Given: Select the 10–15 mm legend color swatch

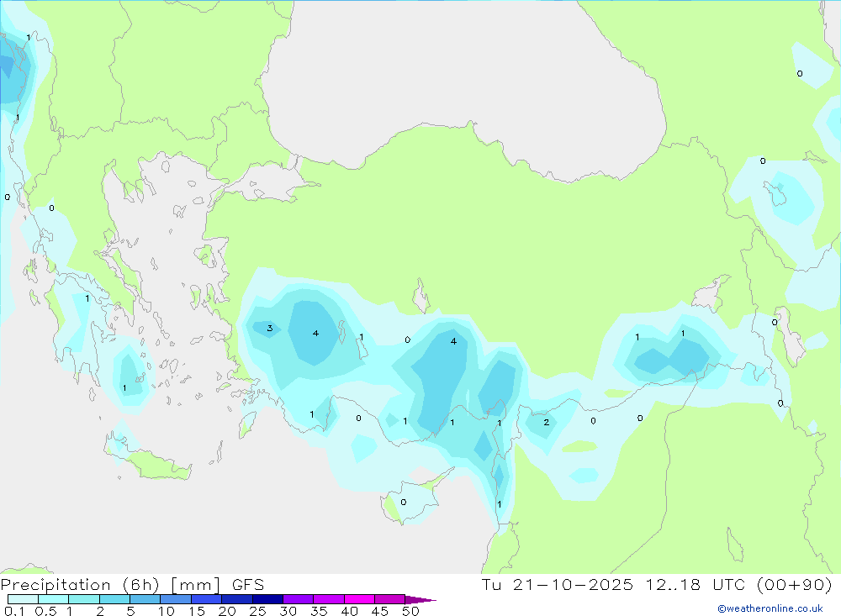Looking at the screenshot, I should coord(176,599).
